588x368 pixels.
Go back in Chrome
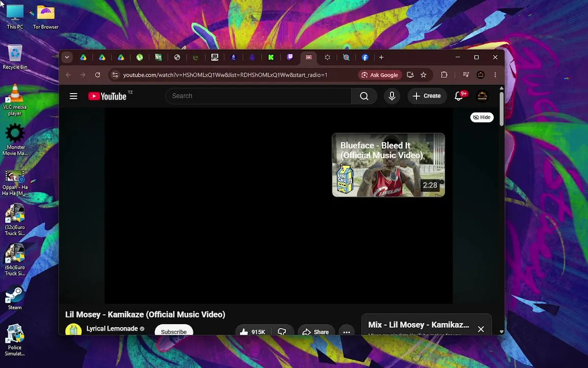click(68, 75)
